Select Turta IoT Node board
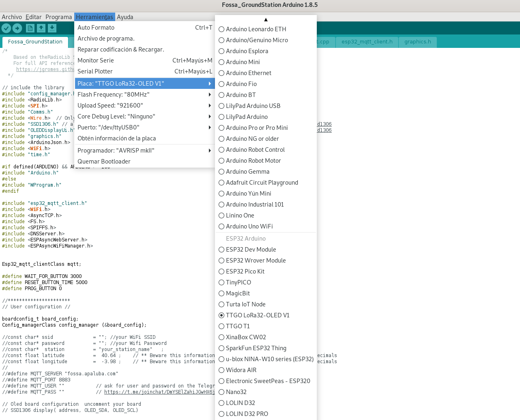Viewport: 520px width, 420px height. 266,304
